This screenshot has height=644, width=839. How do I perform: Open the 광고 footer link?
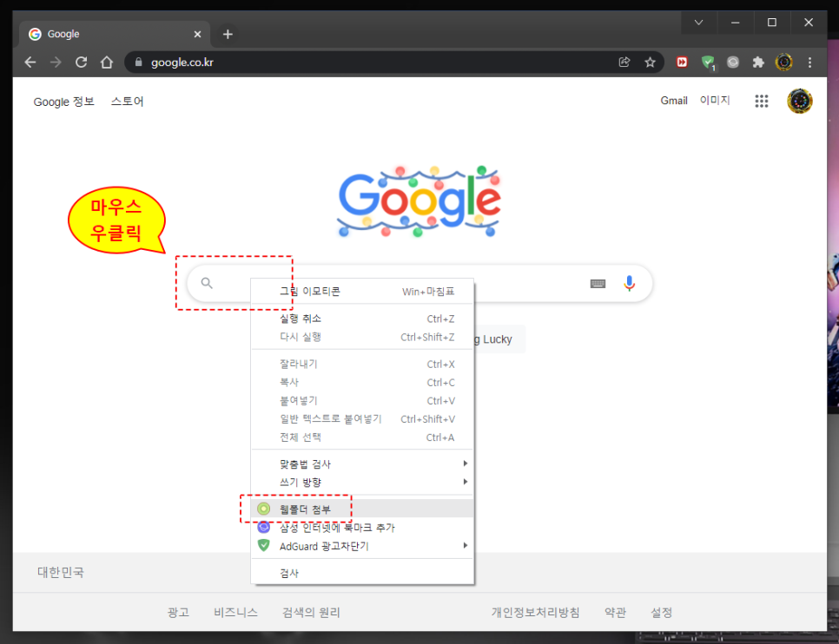178,613
